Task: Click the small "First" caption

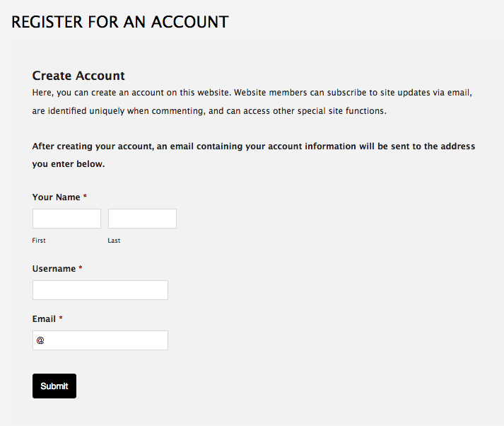Action: pos(39,241)
